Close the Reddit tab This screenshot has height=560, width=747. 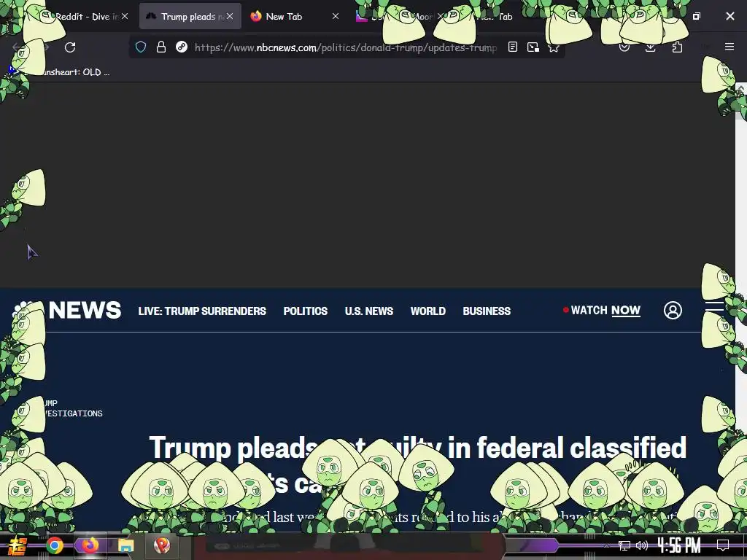pyautogui.click(x=125, y=16)
